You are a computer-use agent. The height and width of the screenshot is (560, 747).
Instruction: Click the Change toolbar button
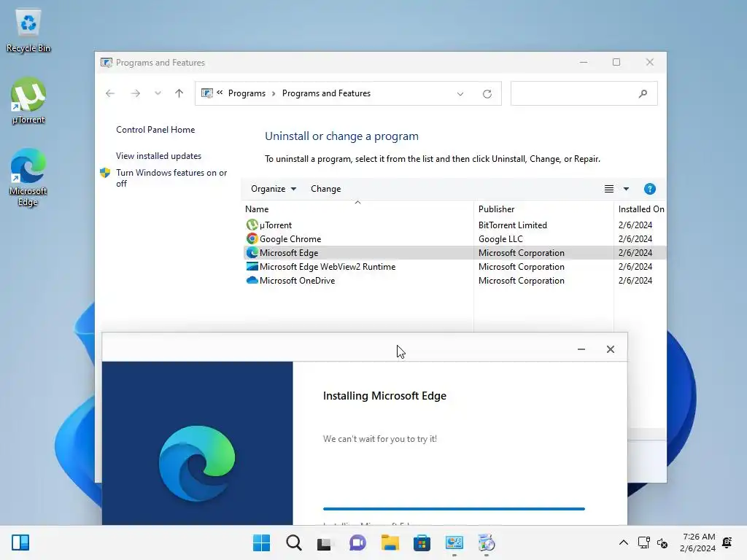pos(326,189)
